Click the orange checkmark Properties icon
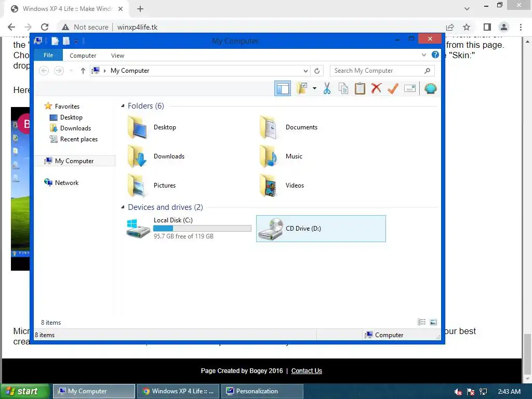532x399 pixels. [393, 88]
